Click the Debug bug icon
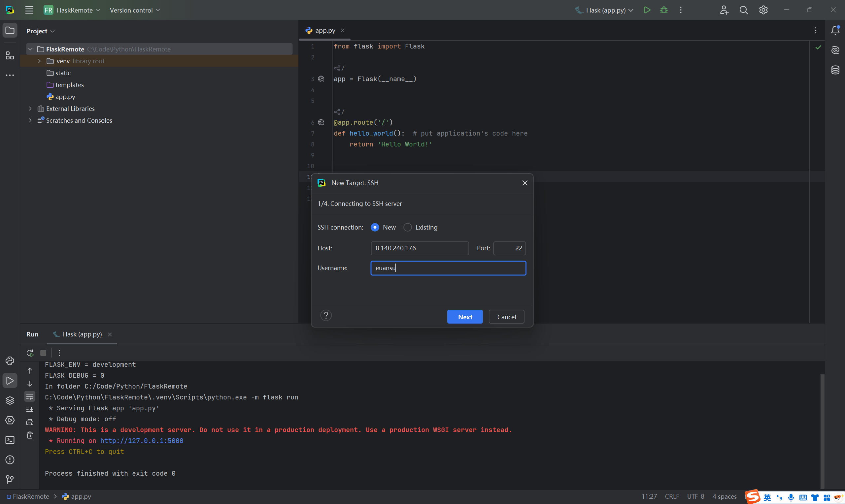The image size is (845, 504). (663, 10)
